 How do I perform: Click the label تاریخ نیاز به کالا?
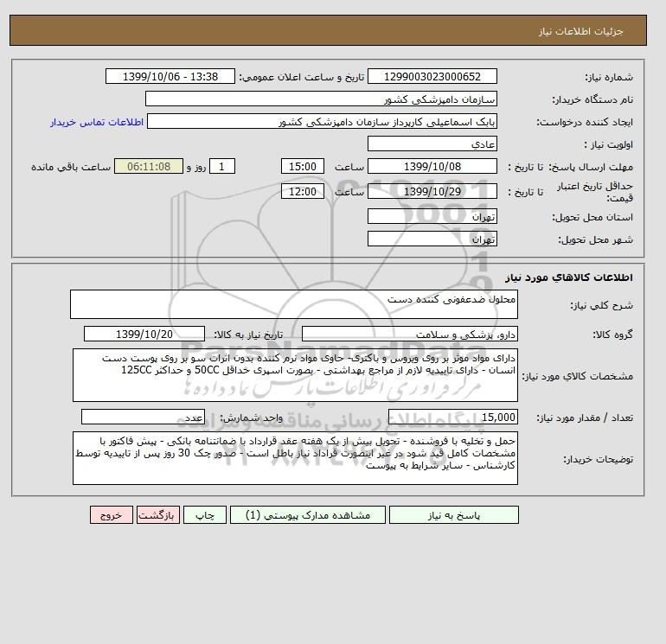pyautogui.click(x=248, y=335)
